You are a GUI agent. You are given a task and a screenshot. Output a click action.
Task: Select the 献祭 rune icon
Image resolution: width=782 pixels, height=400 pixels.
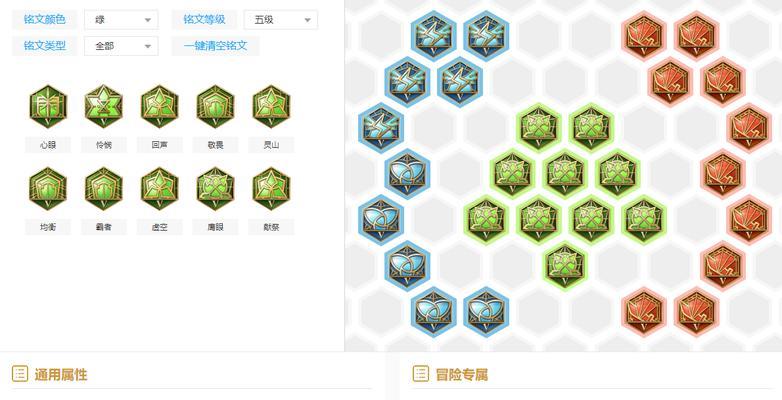[271, 189]
